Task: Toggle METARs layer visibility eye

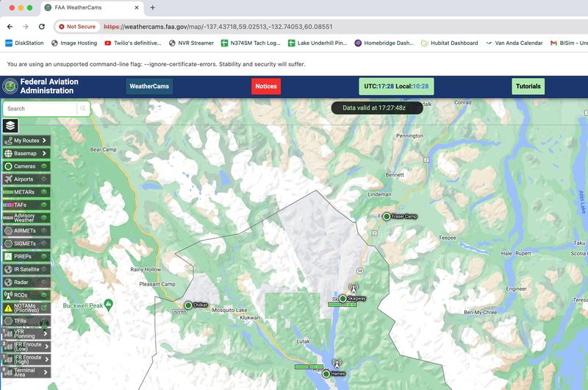Action: click(x=44, y=192)
